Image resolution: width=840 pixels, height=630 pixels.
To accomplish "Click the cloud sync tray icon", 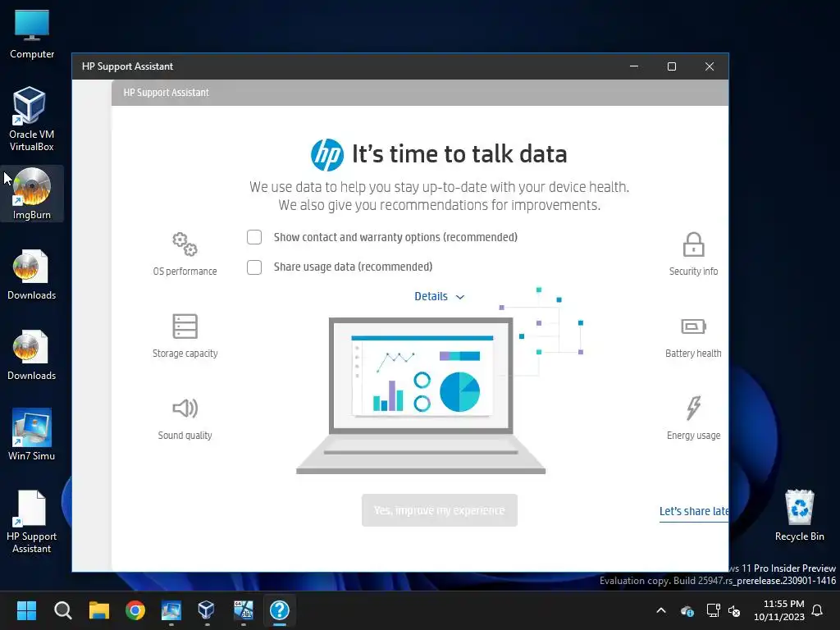I will click(x=687, y=610).
